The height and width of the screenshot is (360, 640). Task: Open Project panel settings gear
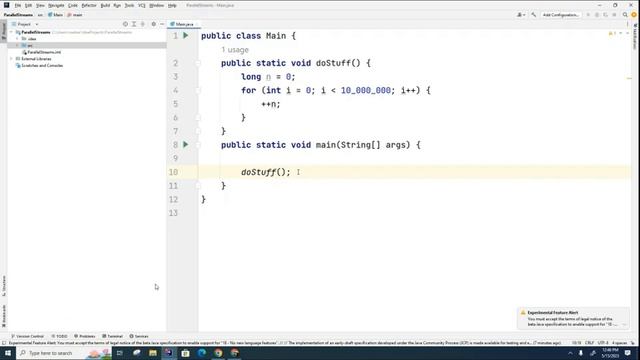click(x=153, y=24)
